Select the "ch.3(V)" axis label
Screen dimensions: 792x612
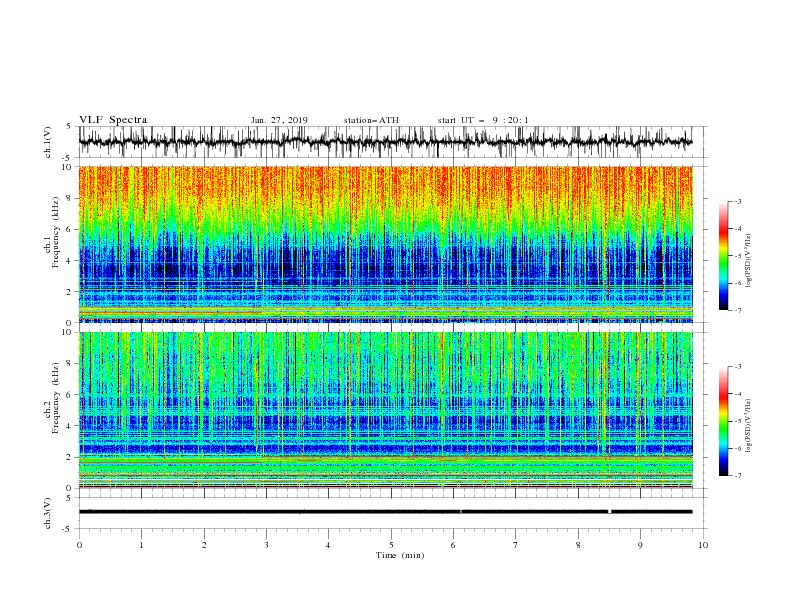48,513
